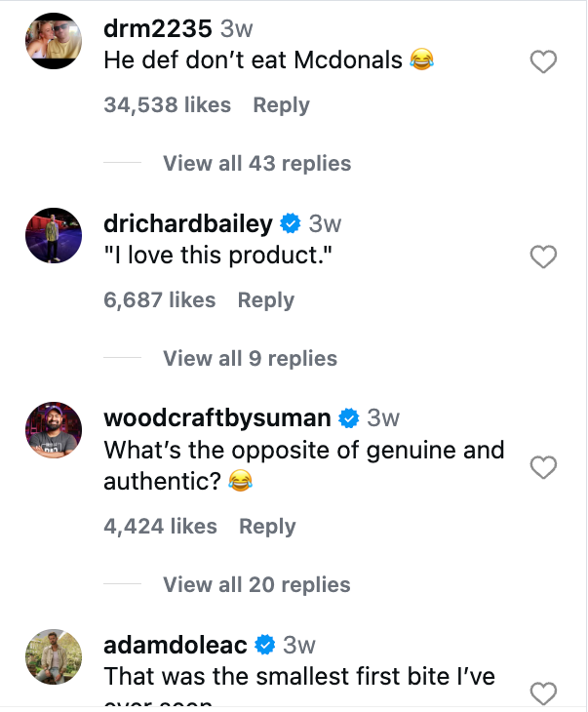This screenshot has width=588, height=712.
Task: View the 6,687 likes list
Action: point(160,300)
